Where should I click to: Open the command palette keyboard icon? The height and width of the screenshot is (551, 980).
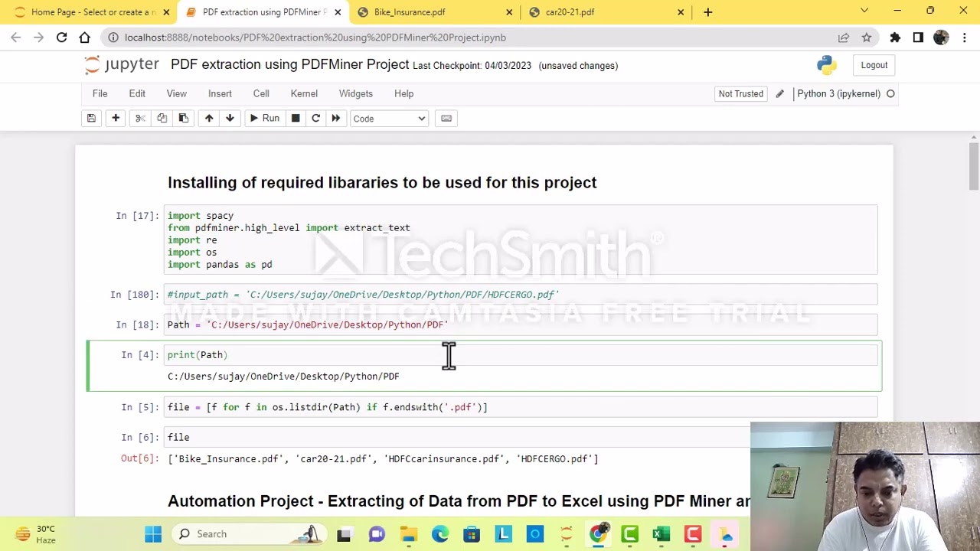pyautogui.click(x=446, y=119)
